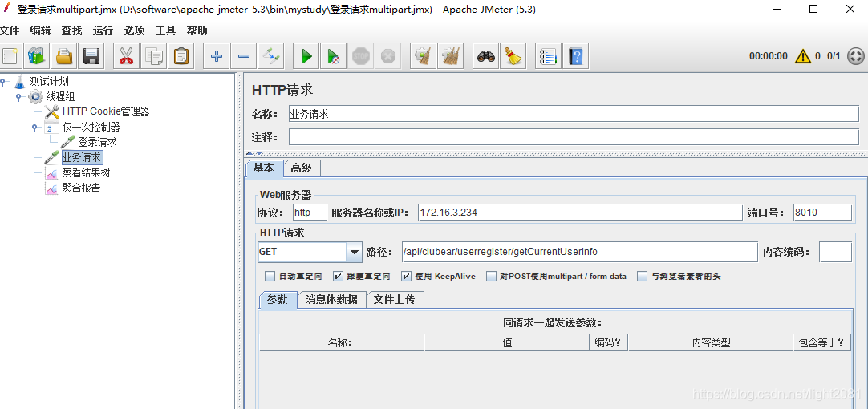Image resolution: width=868 pixels, height=409 pixels.
Task: Open log viewer via yellow warning triangle
Action: 803,56
